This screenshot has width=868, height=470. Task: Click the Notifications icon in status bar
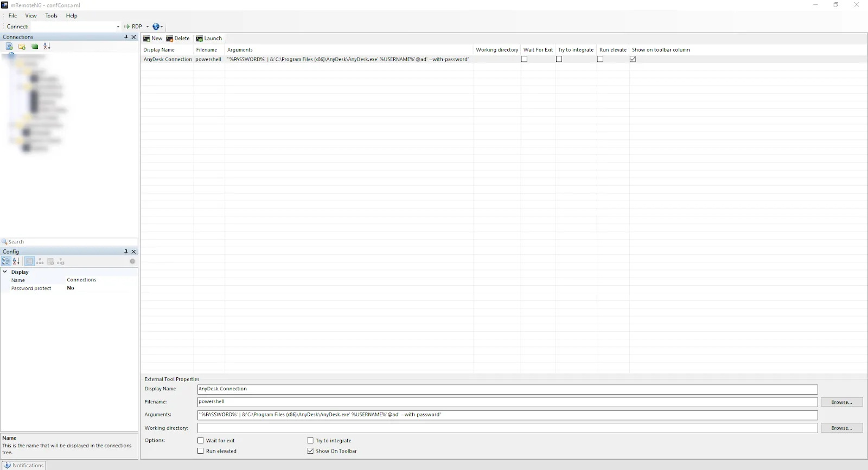click(x=7, y=466)
